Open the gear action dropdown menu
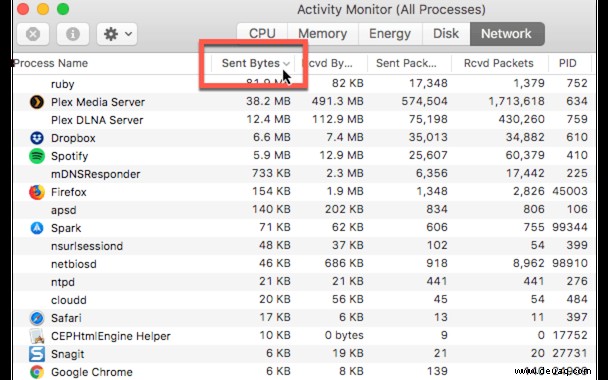 117,34
